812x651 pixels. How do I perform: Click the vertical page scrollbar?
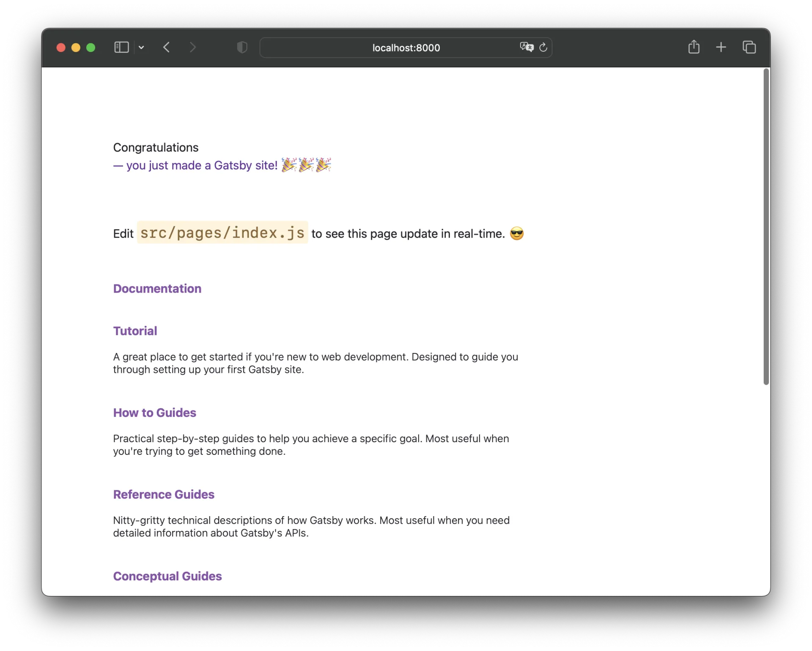pyautogui.click(x=765, y=227)
